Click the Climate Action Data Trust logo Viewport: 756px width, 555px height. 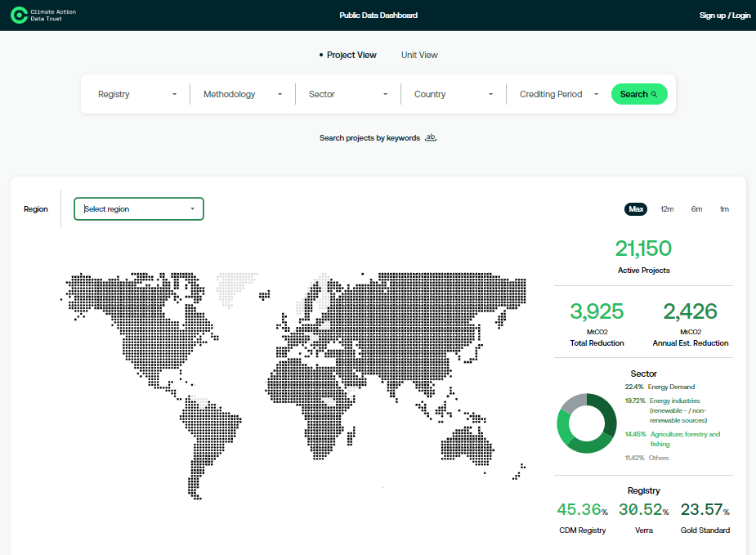[43, 16]
